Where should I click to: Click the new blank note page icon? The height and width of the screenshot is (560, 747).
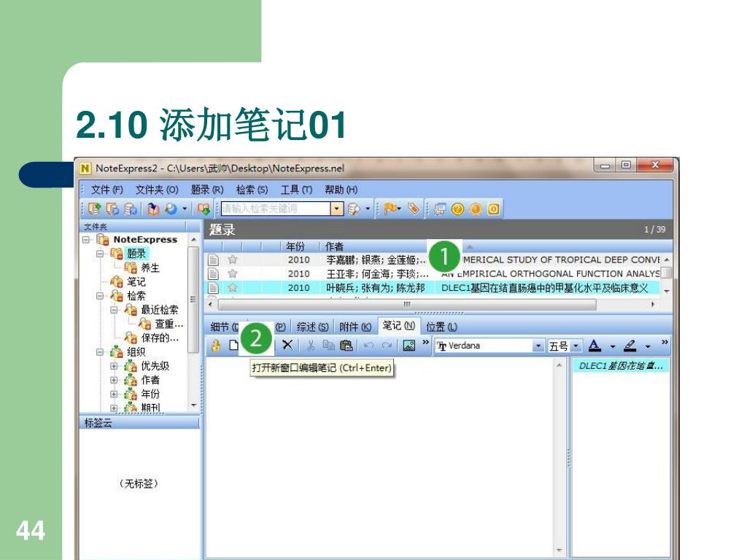point(233,345)
